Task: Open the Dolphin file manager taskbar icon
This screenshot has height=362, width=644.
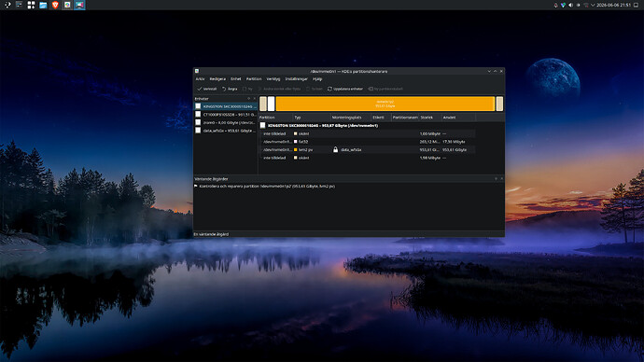Action: point(43,5)
